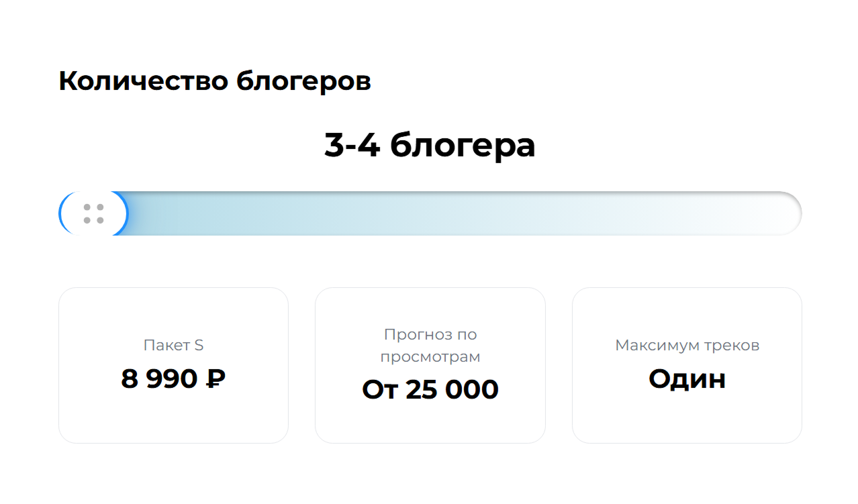858x504 pixels.
Task: Click the "Пакет S" label text
Action: point(173,346)
